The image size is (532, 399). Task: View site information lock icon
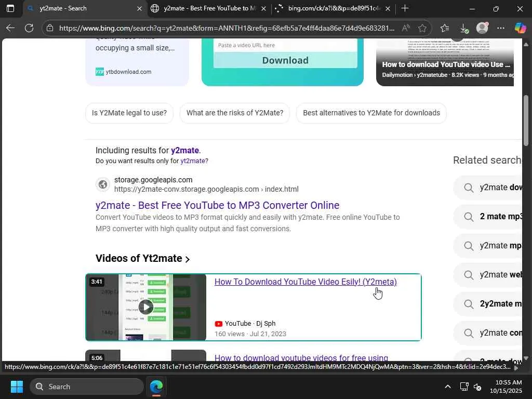[x=50, y=28]
